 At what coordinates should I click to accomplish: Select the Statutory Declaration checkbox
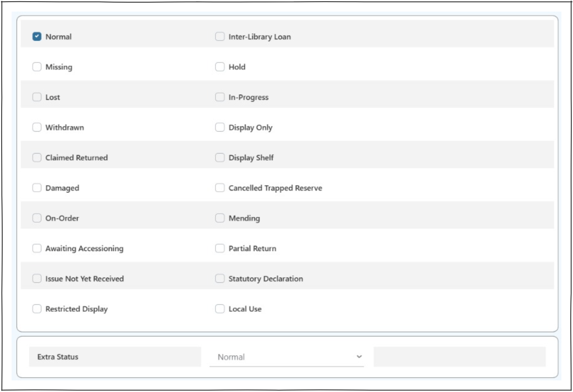click(220, 278)
